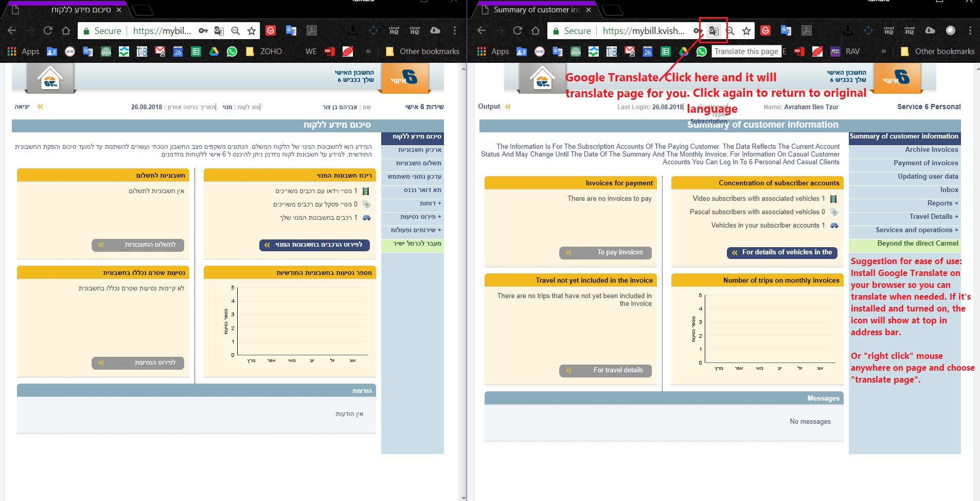Image resolution: width=980 pixels, height=501 pixels.
Task: Click the address bar URL in the left window
Action: pos(162,31)
